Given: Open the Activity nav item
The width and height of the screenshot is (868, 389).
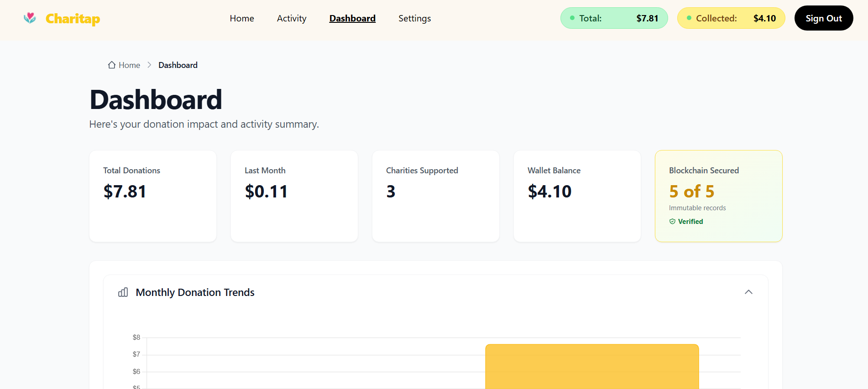Looking at the screenshot, I should point(292,18).
